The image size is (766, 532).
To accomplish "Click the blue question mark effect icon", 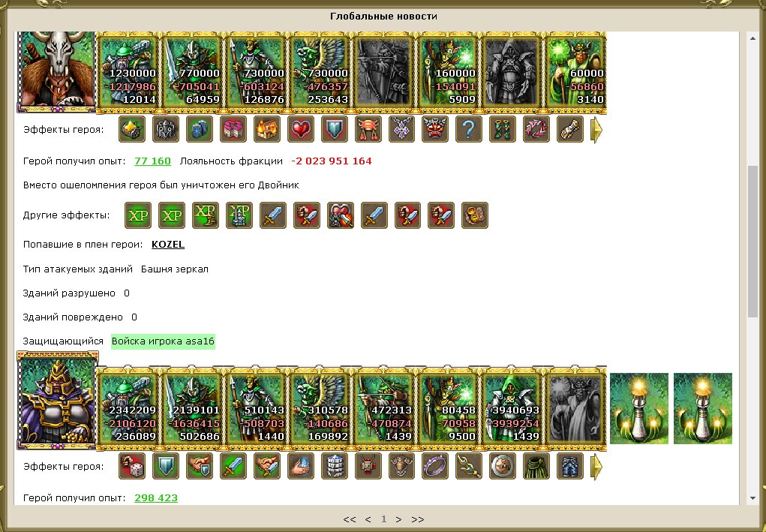I will point(468,130).
